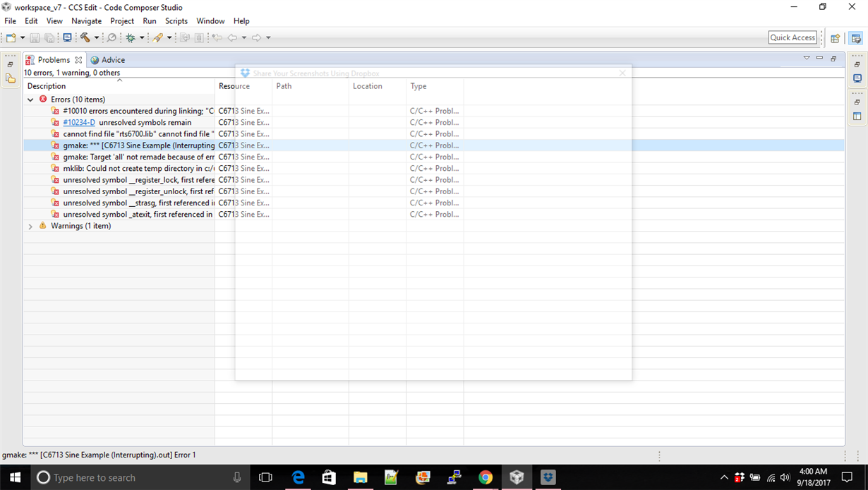Click the Restore icon in left trim
The image size is (868, 490).
pos(10,64)
